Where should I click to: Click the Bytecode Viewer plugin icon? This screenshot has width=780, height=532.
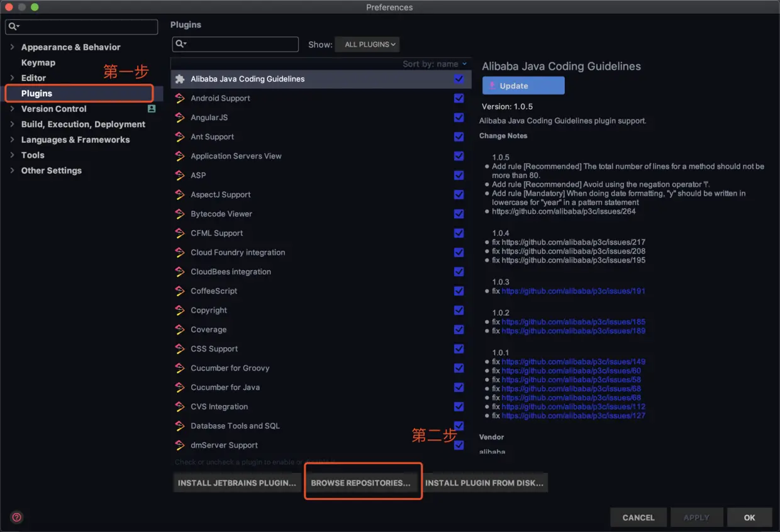tap(180, 214)
